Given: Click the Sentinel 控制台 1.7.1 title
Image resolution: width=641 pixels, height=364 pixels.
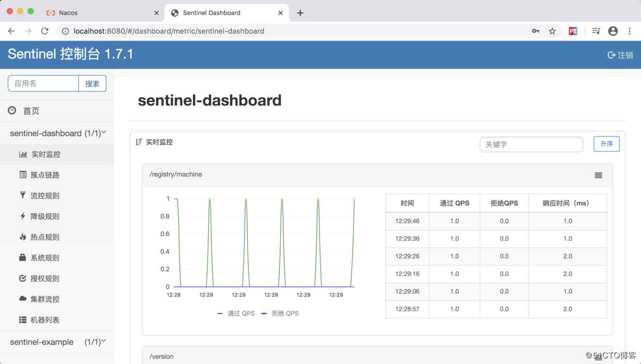Looking at the screenshot, I should coord(70,54).
